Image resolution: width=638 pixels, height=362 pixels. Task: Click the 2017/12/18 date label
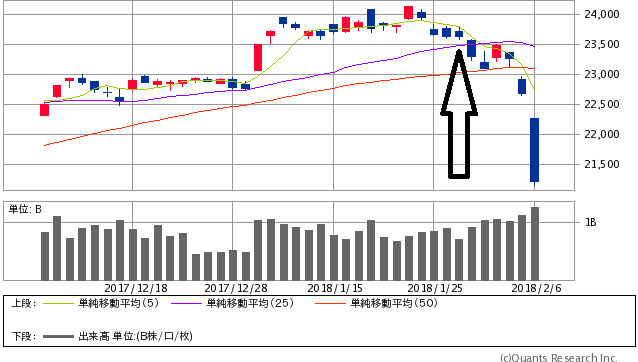coord(136,288)
